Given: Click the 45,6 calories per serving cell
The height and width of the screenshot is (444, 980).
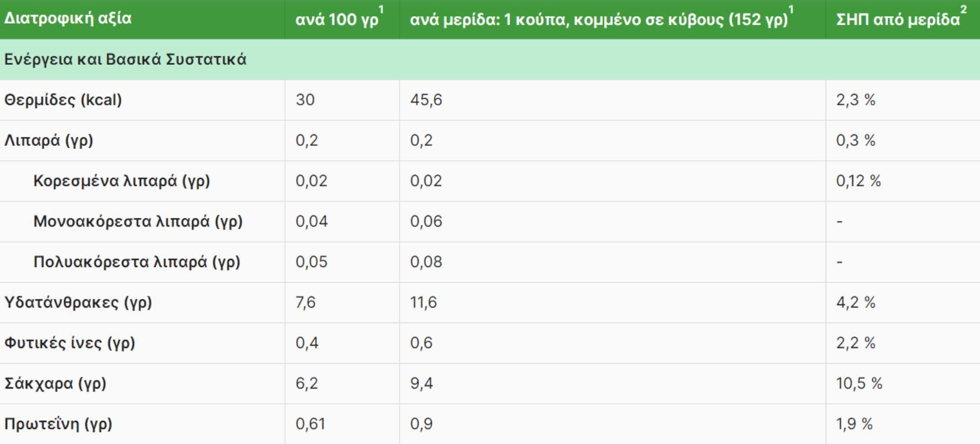Looking at the screenshot, I should [426, 100].
